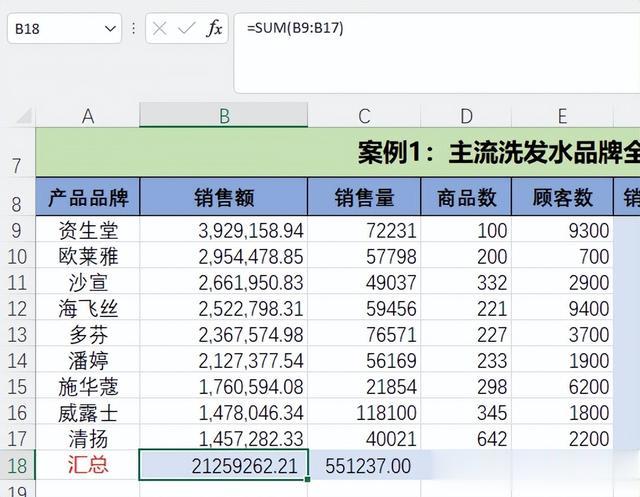Select the cell 潘婷
Viewport: 640px width, 497px height.
88,359
